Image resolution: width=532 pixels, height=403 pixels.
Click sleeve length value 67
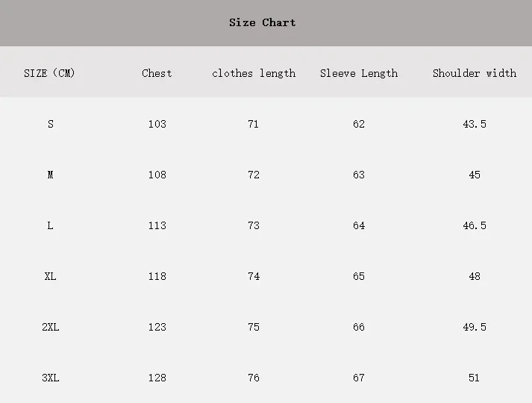coord(359,378)
